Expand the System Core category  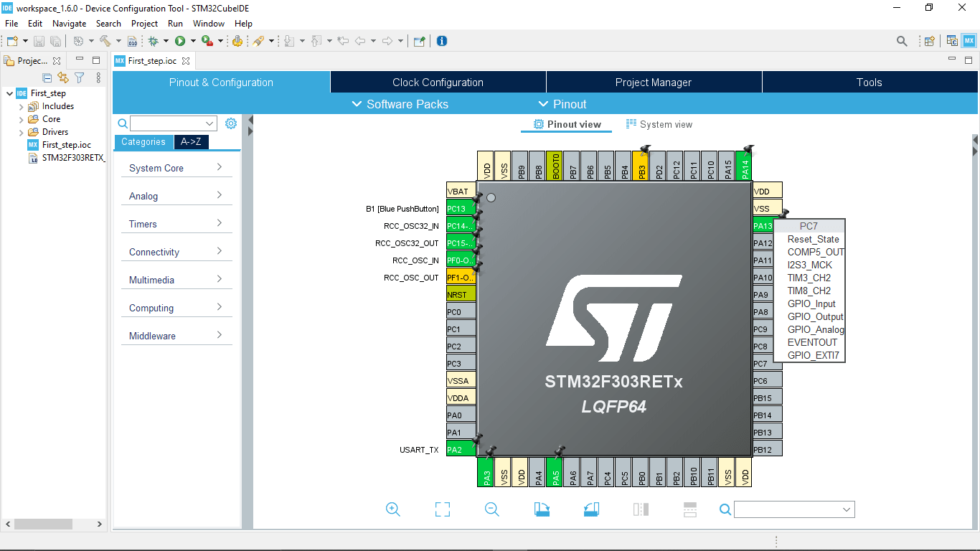click(x=176, y=168)
